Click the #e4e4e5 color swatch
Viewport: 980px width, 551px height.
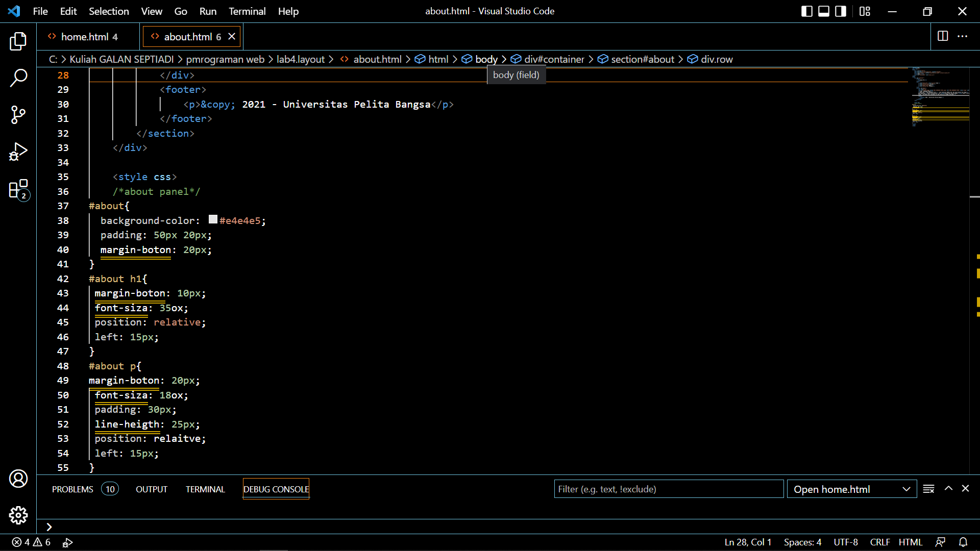(213, 219)
